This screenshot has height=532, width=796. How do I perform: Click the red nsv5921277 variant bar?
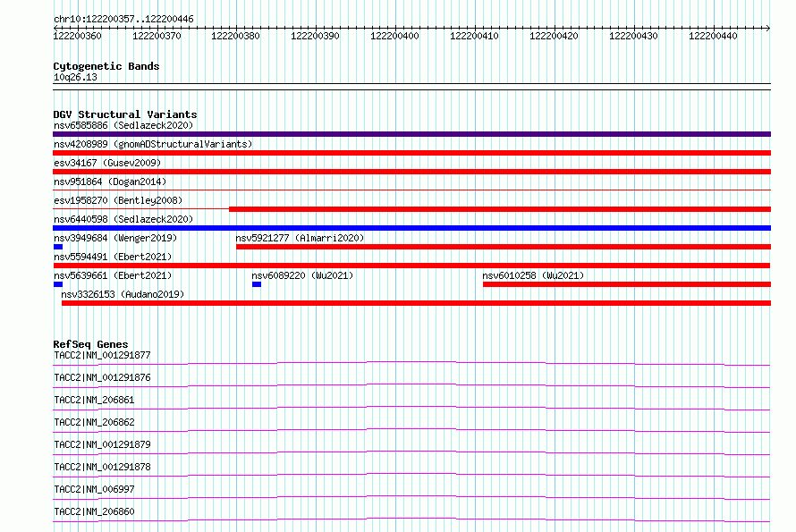click(x=503, y=247)
